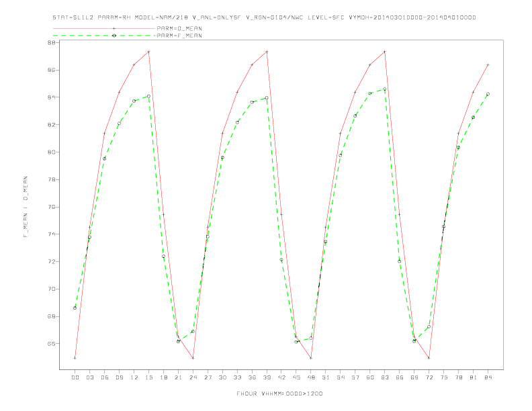Click the PARM=F_MEAN legend label
The height and width of the screenshot is (411, 532).
click(x=179, y=36)
